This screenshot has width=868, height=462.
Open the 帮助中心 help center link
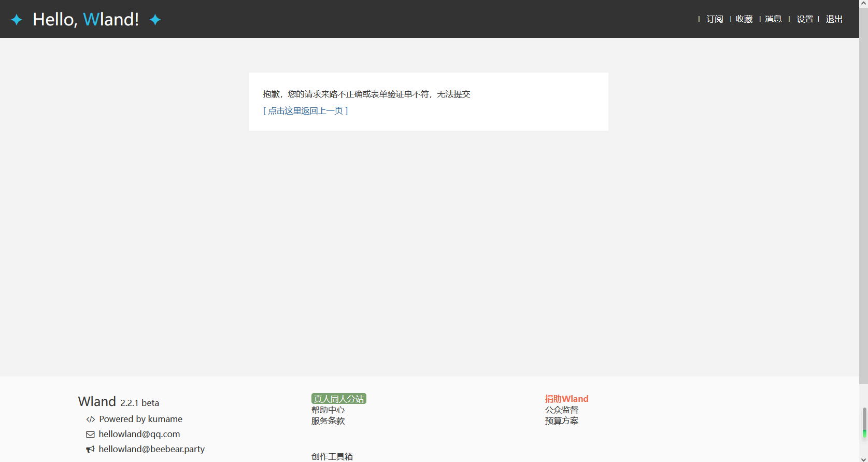328,410
